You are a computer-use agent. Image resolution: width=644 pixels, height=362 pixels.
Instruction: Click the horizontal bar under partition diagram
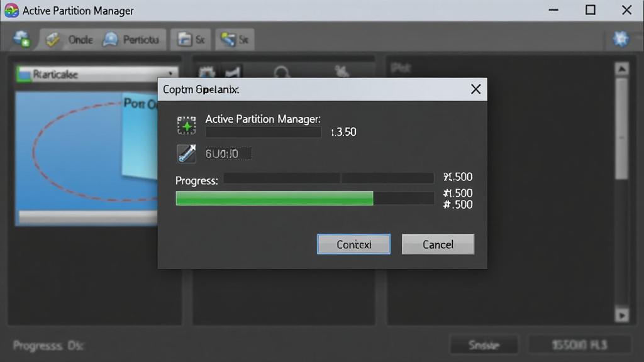tap(88, 216)
